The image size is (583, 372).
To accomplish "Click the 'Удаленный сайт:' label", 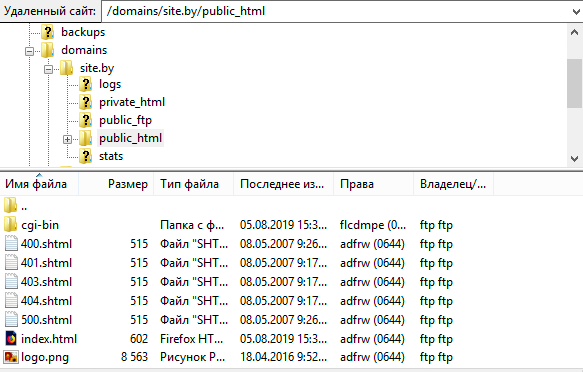I will click(50, 11).
